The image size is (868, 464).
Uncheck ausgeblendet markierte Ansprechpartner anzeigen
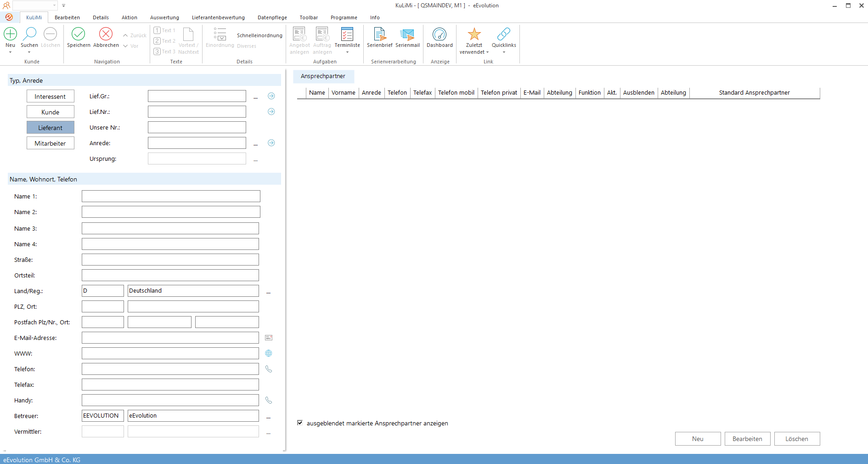tap(300, 423)
